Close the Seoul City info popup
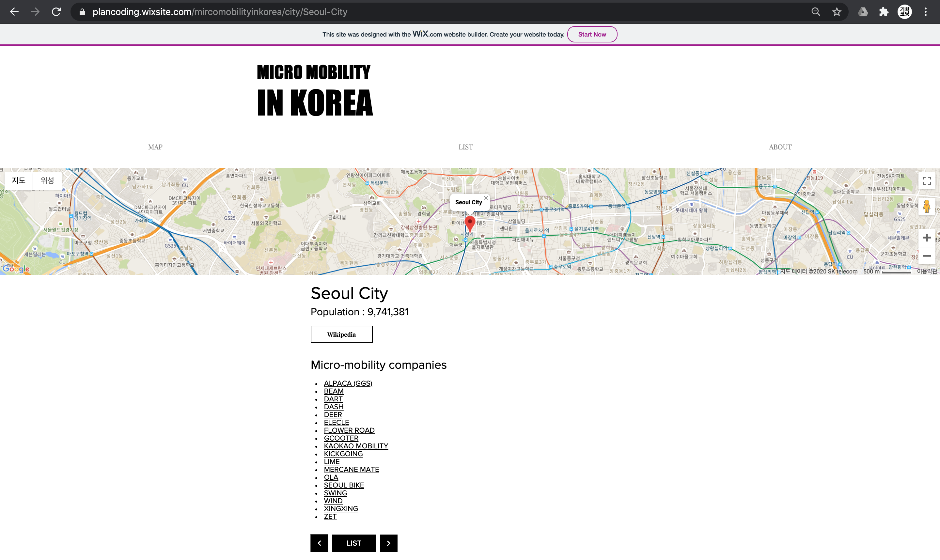The height and width of the screenshot is (560, 940). tap(486, 198)
